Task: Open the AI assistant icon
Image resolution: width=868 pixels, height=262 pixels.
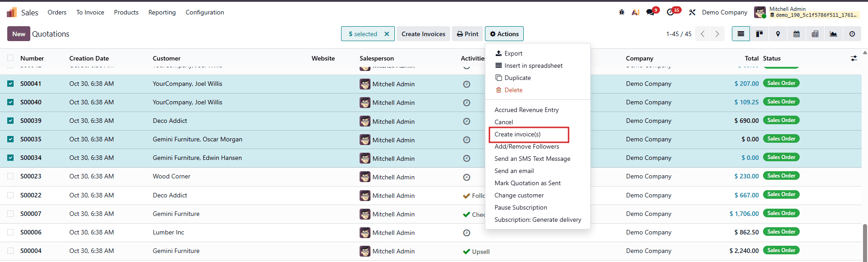Action: 636,12
